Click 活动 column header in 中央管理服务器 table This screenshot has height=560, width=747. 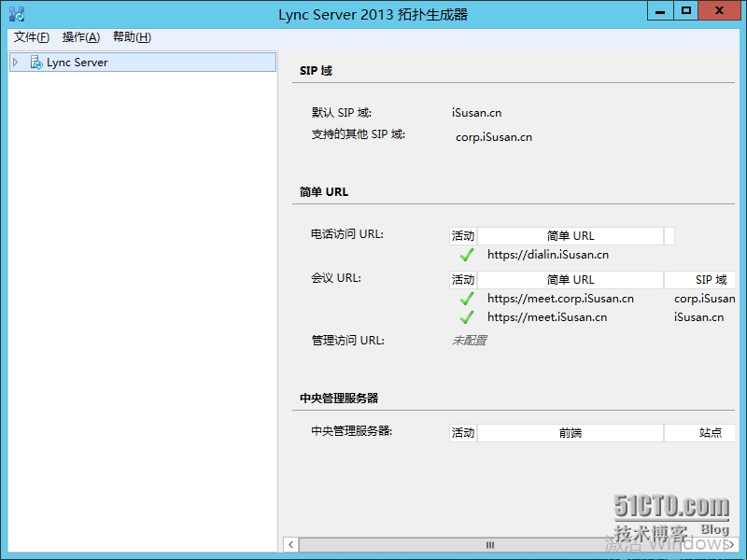(x=463, y=433)
